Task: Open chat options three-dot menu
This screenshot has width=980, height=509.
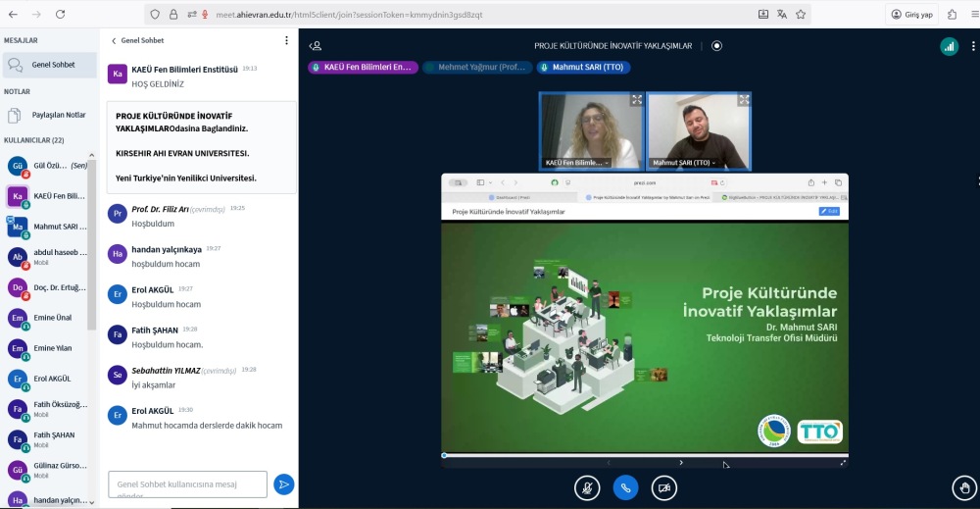Action: (x=286, y=41)
